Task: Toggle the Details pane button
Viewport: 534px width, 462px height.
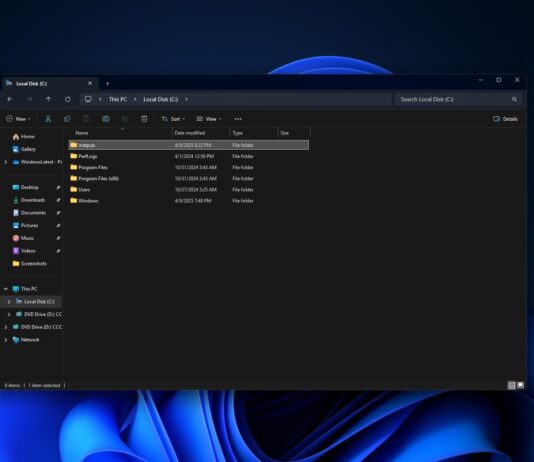Action: click(x=505, y=119)
